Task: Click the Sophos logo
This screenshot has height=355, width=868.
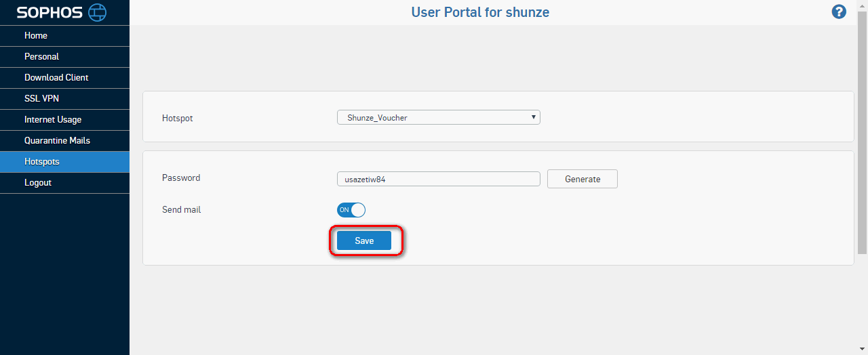Action: tap(62, 12)
